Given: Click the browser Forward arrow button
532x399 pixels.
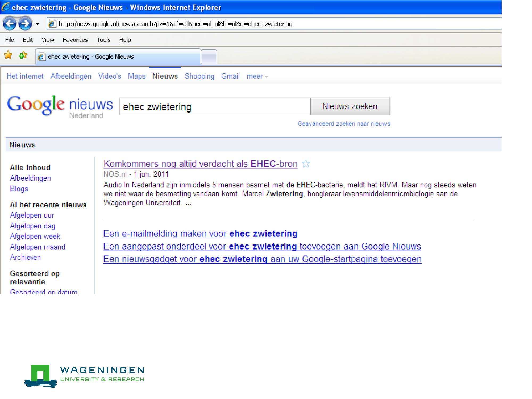Looking at the screenshot, I should click(25, 24).
